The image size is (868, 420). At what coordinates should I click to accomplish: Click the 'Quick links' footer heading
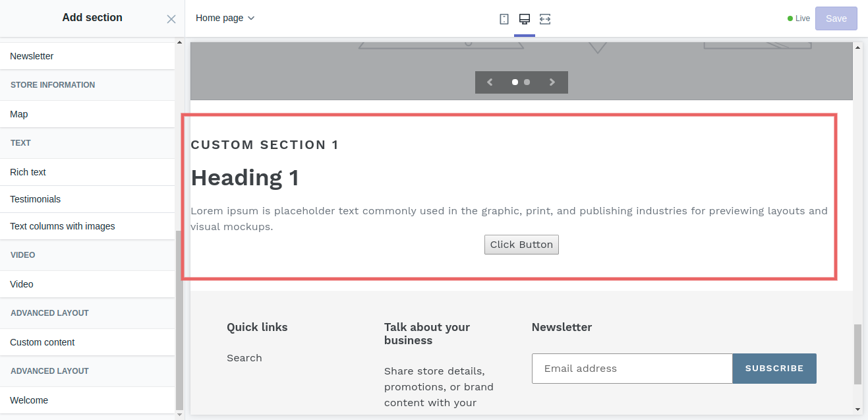pyautogui.click(x=257, y=327)
